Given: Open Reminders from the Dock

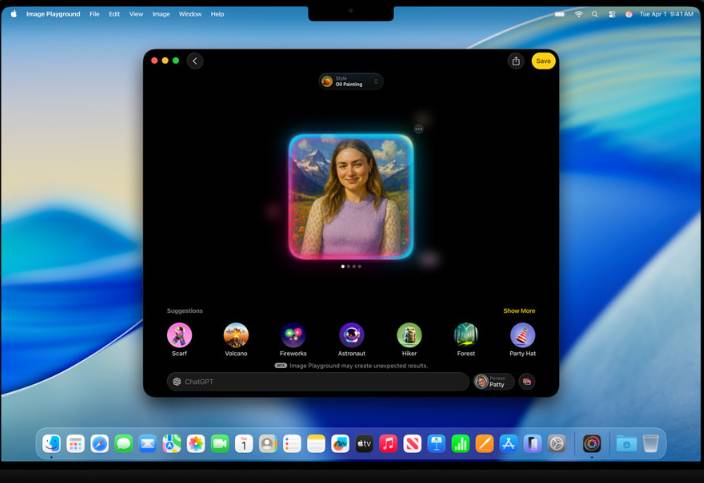Looking at the screenshot, I should [x=292, y=444].
